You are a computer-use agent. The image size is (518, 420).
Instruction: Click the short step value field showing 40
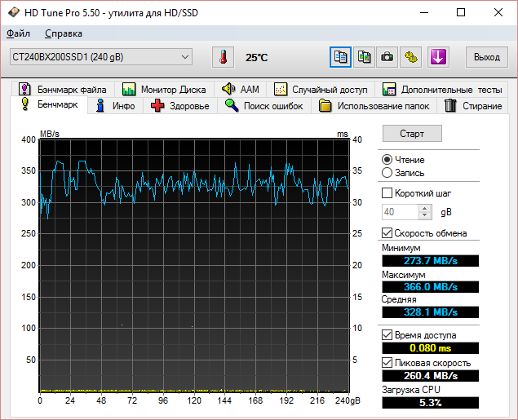pos(400,212)
